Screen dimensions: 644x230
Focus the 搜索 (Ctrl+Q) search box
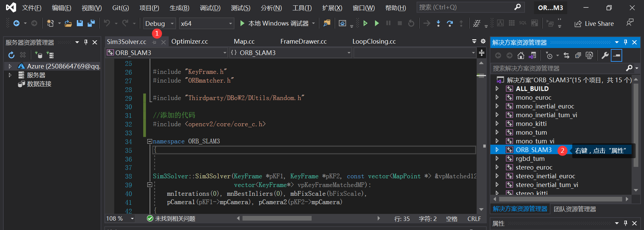[470, 7]
